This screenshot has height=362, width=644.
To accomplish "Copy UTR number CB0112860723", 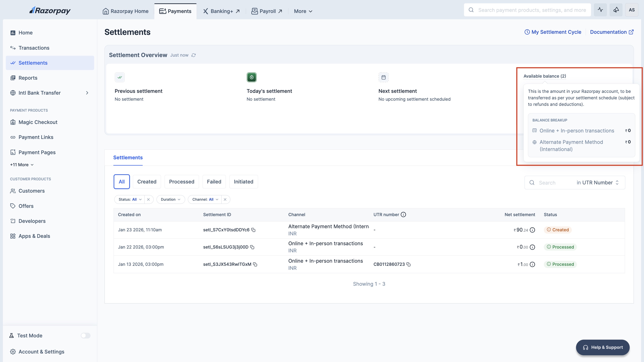I will [409, 264].
